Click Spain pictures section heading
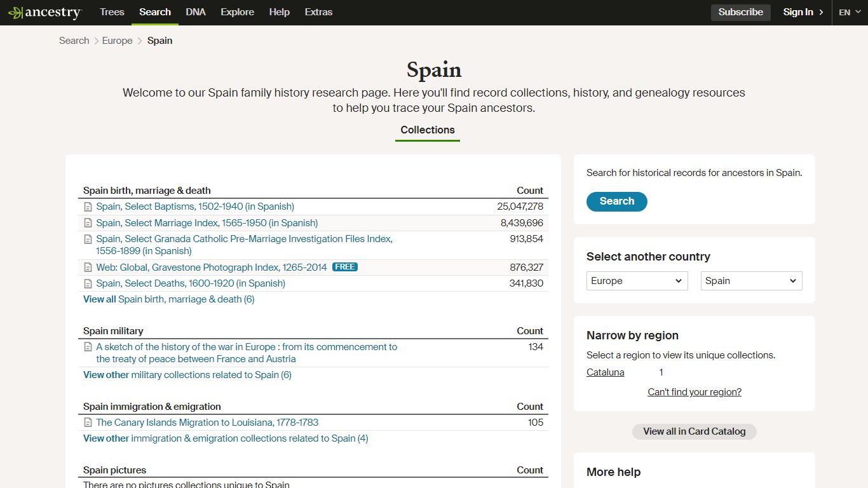 (115, 470)
